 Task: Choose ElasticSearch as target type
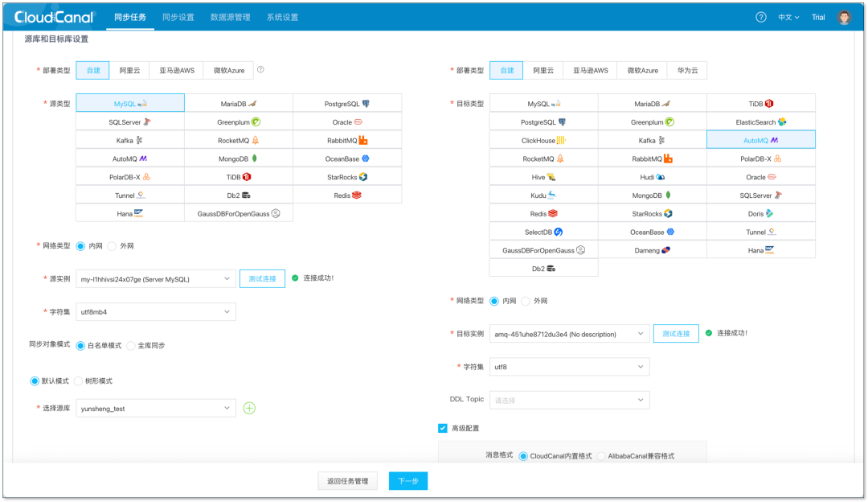(761, 122)
